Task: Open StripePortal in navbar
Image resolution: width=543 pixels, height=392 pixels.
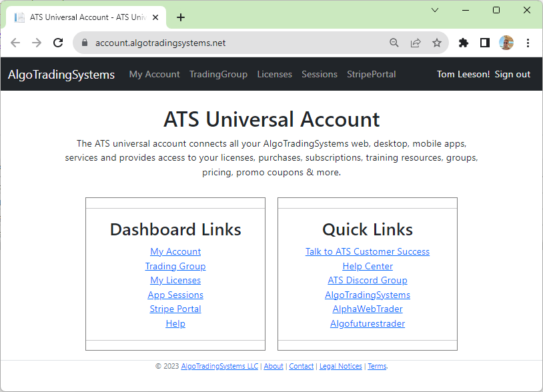Action: click(372, 75)
